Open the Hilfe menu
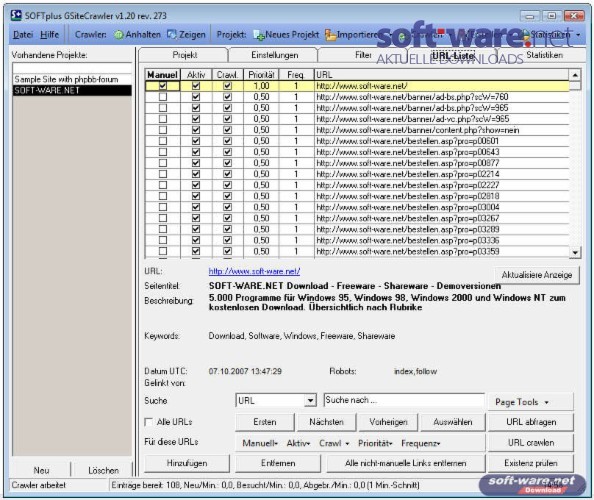The image size is (594, 500). [49, 35]
